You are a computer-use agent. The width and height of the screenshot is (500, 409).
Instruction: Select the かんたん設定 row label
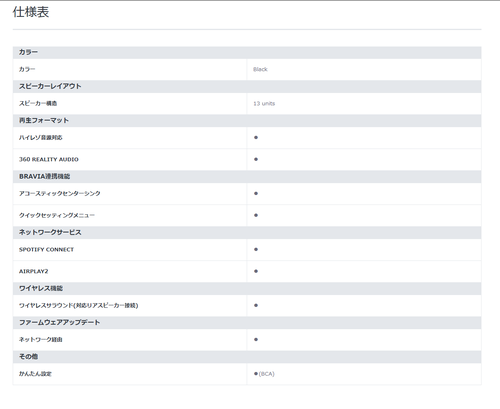(35, 374)
